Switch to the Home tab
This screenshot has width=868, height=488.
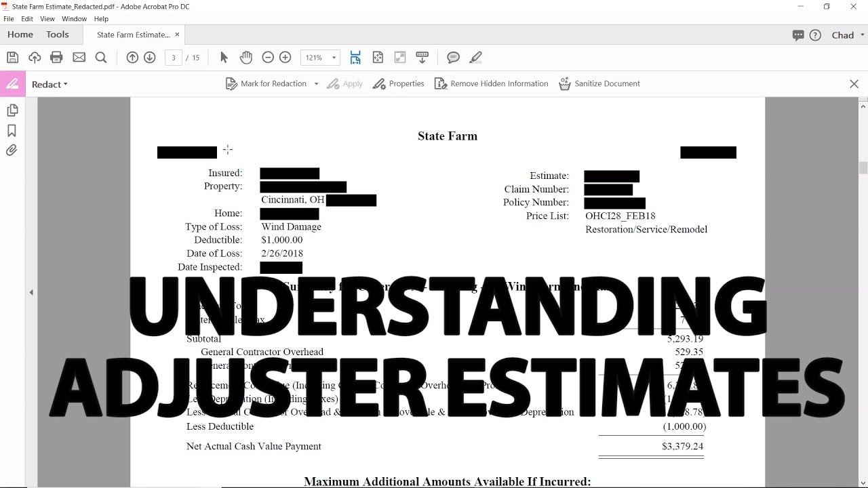click(x=20, y=35)
